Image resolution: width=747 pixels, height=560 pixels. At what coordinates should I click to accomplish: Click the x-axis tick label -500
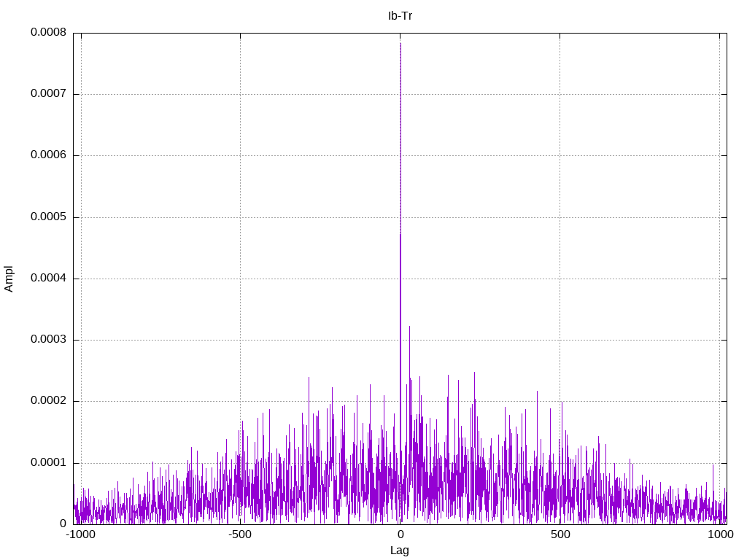pyautogui.click(x=239, y=534)
